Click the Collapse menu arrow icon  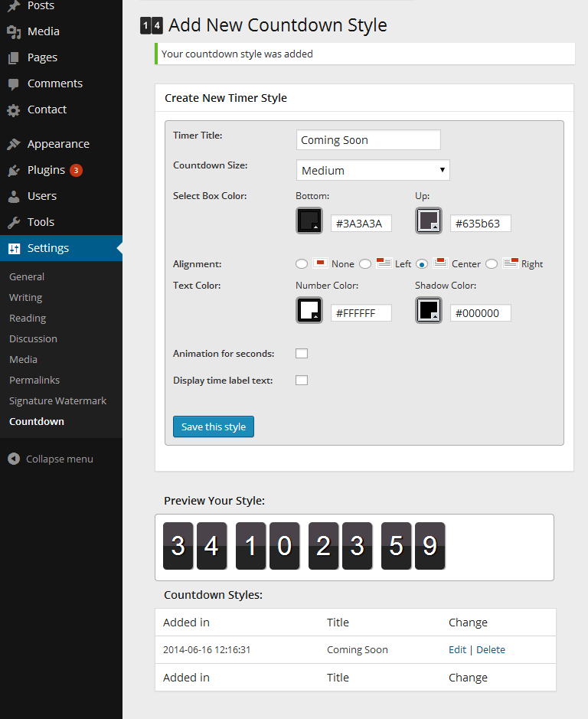point(14,459)
